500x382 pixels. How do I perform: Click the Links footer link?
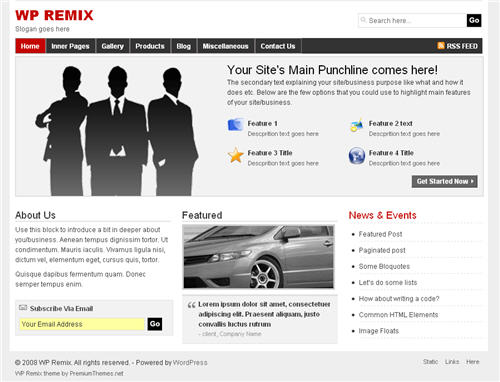click(452, 362)
